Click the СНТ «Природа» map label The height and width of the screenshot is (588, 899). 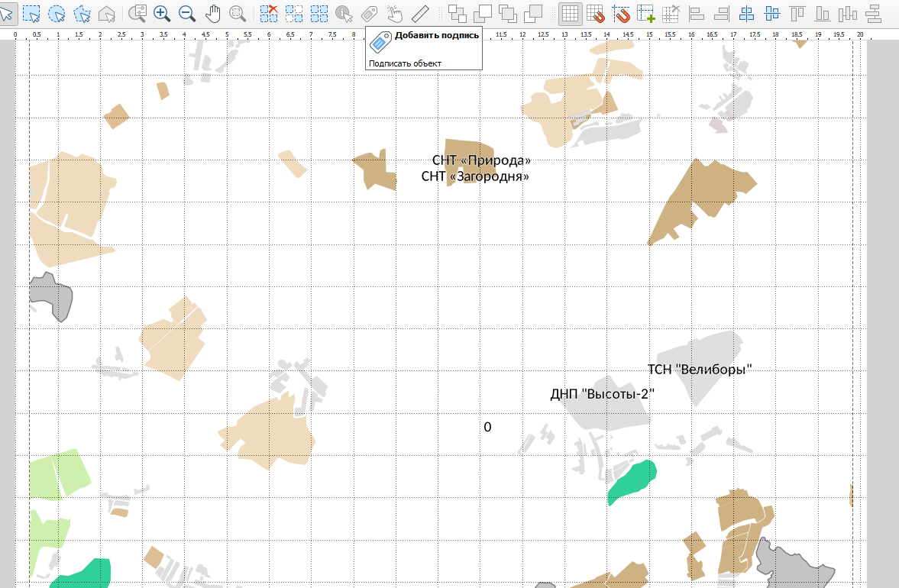[480, 161]
